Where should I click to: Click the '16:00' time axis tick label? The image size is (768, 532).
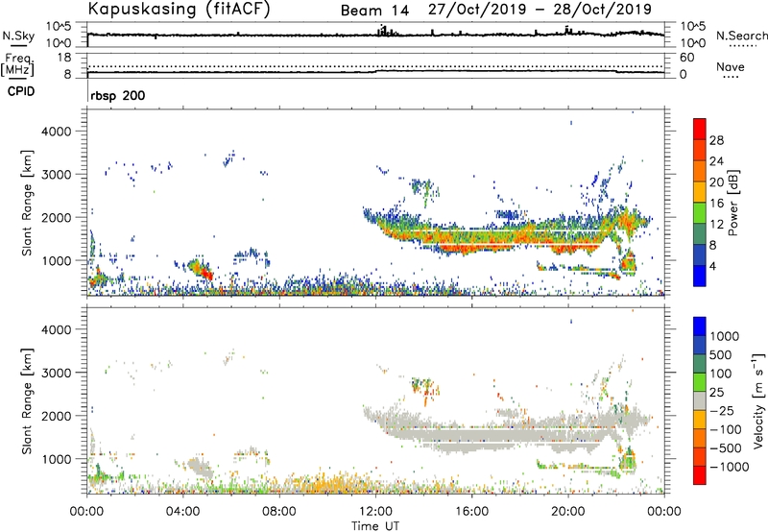tap(471, 512)
